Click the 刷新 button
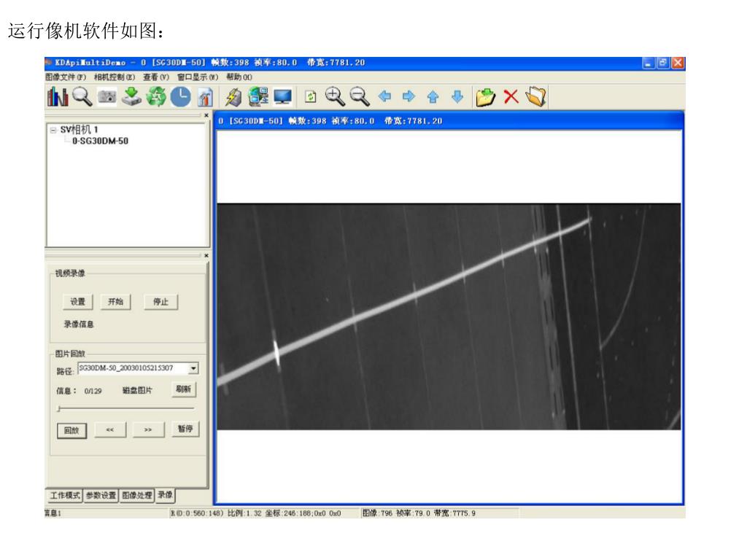This screenshot has height=560, width=747. (x=183, y=389)
